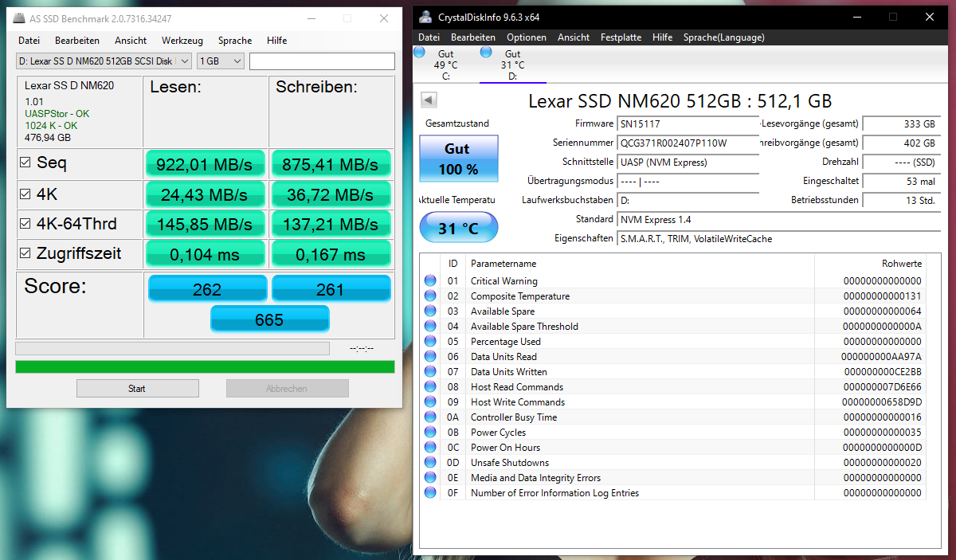Viewport: 956px width, 560px height.
Task: Click Eigenschaften field S.M.A.R.T., TRIM, VolatileWriteCache
Action: [778, 238]
